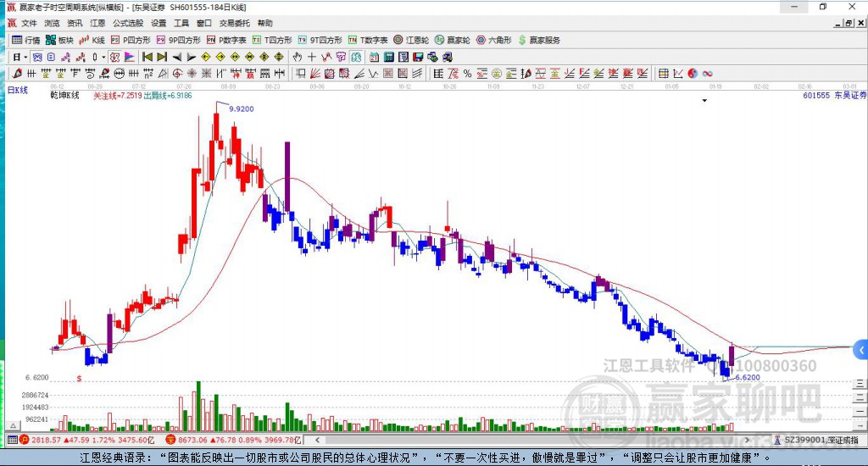
Task: Click the truck icon in the toolbar
Action: [448, 57]
